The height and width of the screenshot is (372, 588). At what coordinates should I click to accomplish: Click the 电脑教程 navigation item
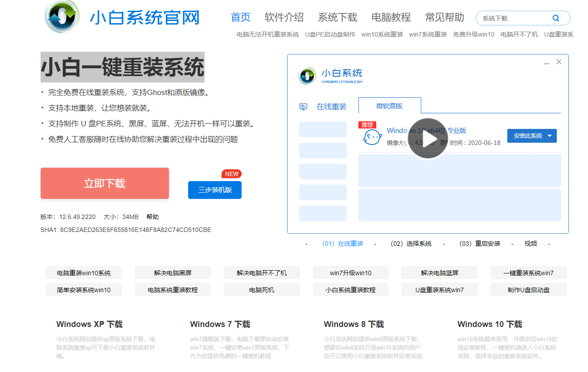(391, 17)
